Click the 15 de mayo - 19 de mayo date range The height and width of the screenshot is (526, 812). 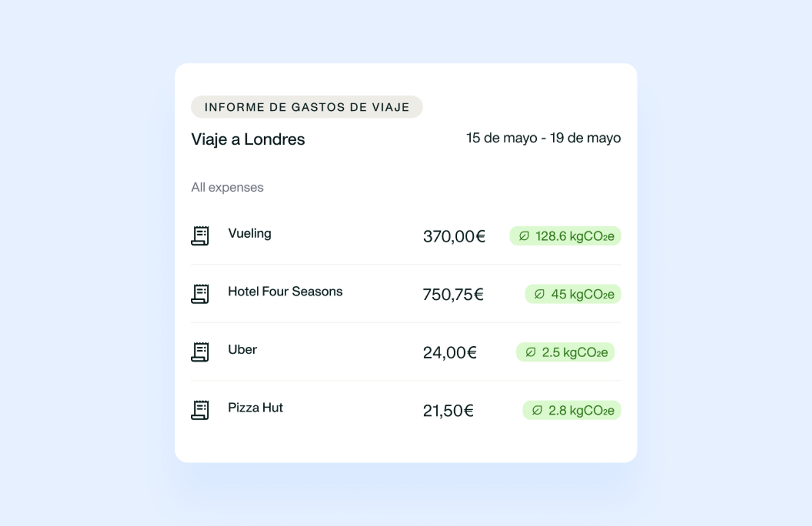[543, 138]
